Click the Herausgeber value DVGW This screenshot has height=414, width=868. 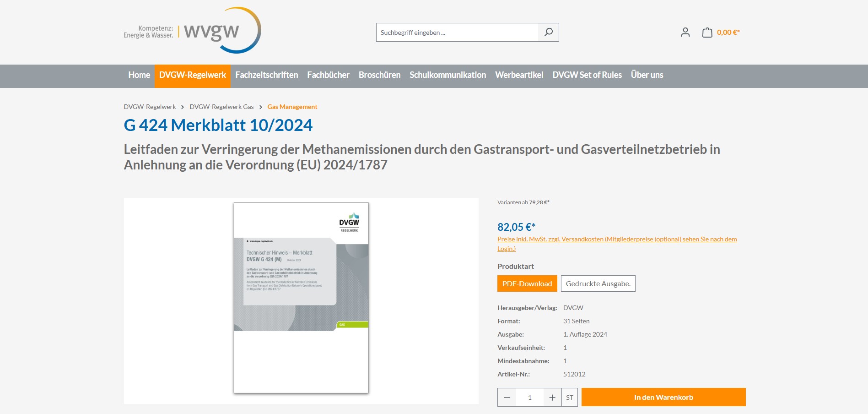[573, 308]
